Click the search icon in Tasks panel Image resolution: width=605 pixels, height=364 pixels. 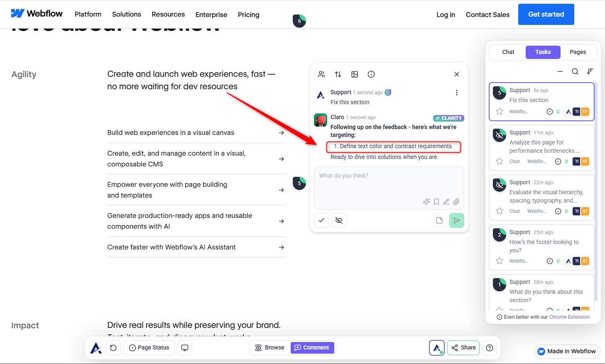tap(575, 71)
